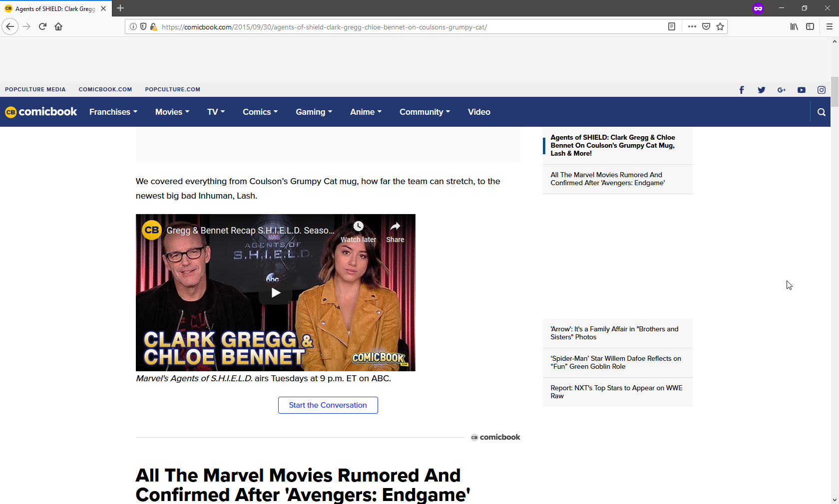This screenshot has height=504, width=839.
Task: Click the private browsing mask icon
Action: click(758, 8)
